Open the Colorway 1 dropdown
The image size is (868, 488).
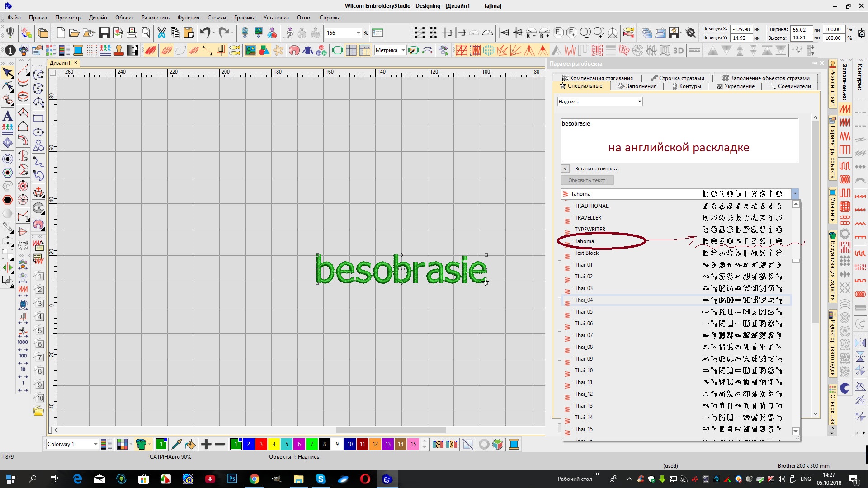(x=95, y=444)
